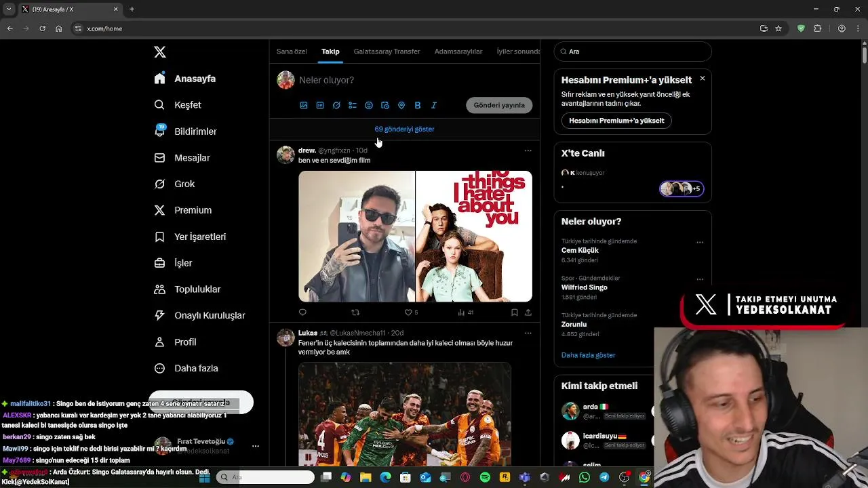Click the green shield extension icon
Viewport: 868px width, 488px height.
(801, 28)
